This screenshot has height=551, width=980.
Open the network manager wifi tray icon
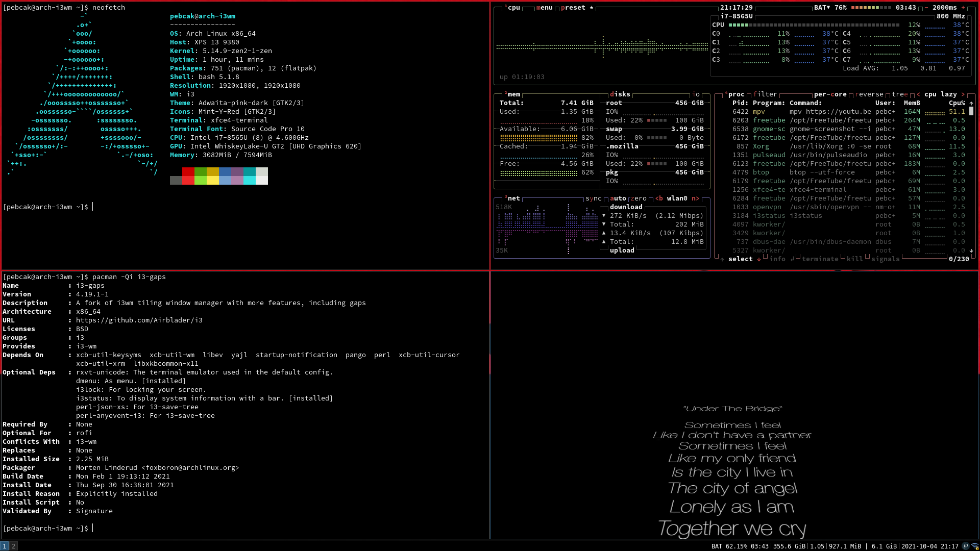point(974,546)
